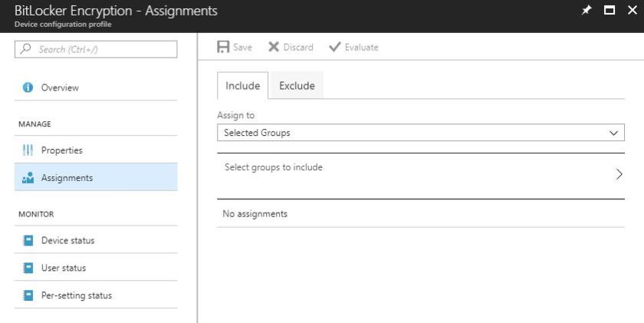Screen dimensions: 644x323
Task: Click the MANAGE section heading
Action: click(34, 124)
